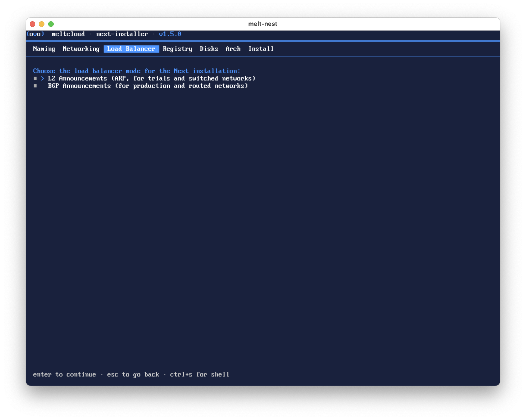Click the melt-nest window title
The image size is (526, 420).
pos(263,24)
